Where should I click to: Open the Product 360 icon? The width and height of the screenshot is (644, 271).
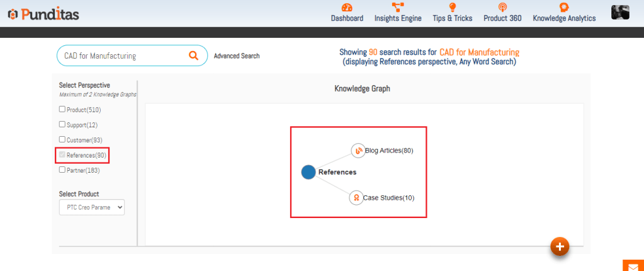pyautogui.click(x=502, y=8)
